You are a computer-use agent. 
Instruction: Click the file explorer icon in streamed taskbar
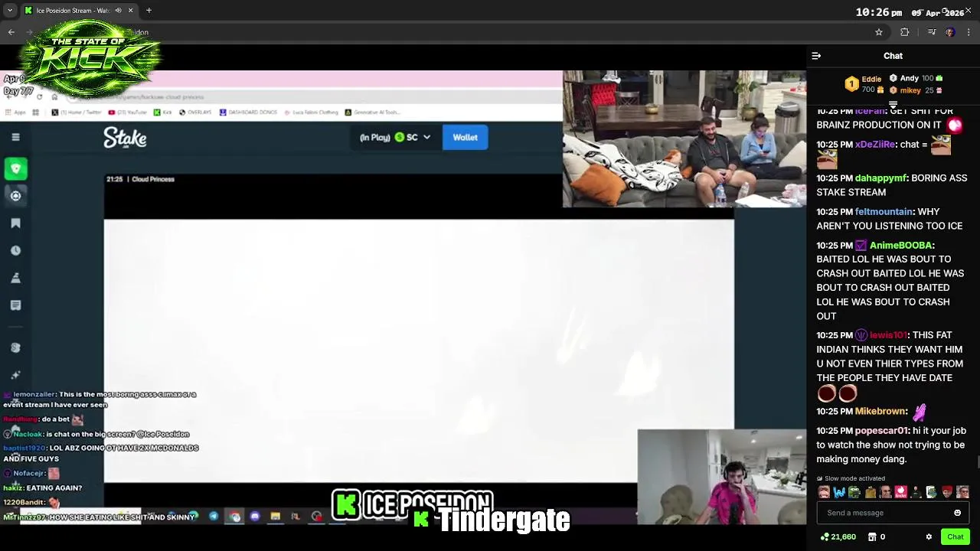tap(275, 517)
